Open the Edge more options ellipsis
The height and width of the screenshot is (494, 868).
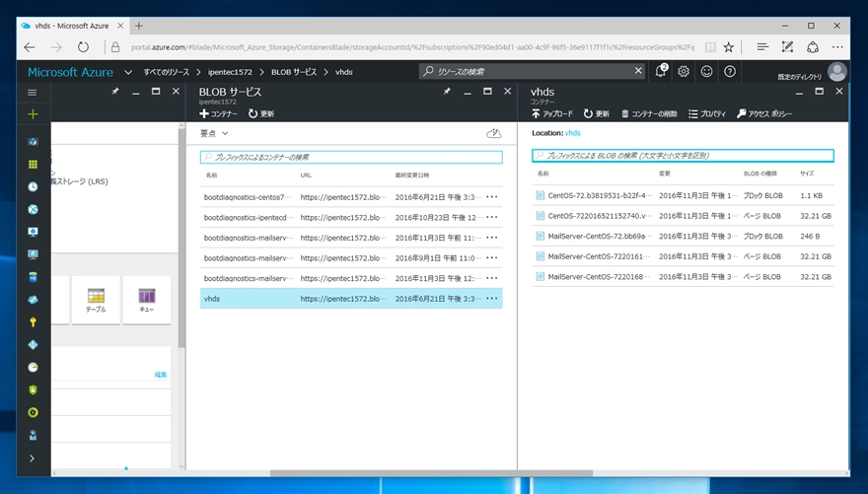pyautogui.click(x=837, y=47)
